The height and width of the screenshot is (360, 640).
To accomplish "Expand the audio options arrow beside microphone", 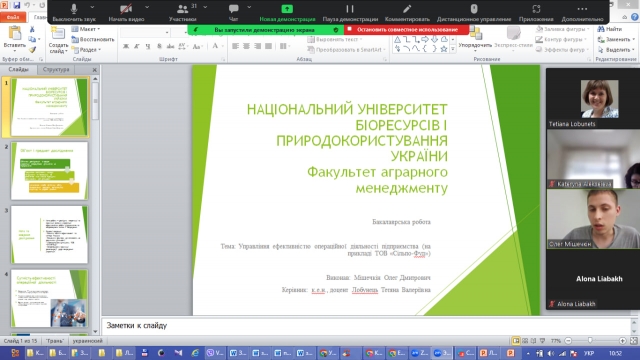I will tap(92, 7).
